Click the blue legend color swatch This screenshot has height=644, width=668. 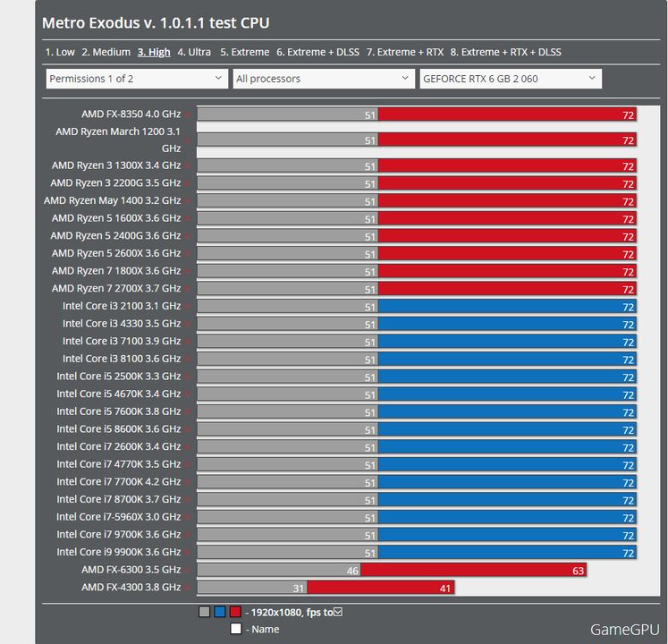coord(220,612)
